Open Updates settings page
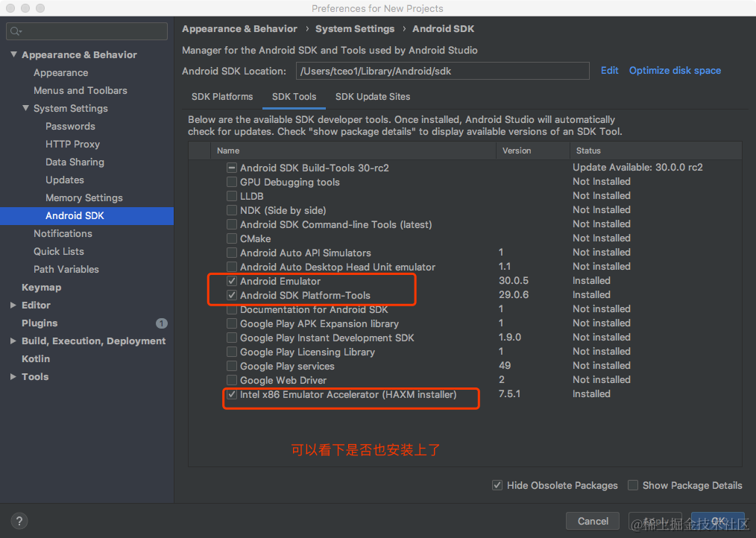Viewport: 756px width, 538px height. point(65,180)
